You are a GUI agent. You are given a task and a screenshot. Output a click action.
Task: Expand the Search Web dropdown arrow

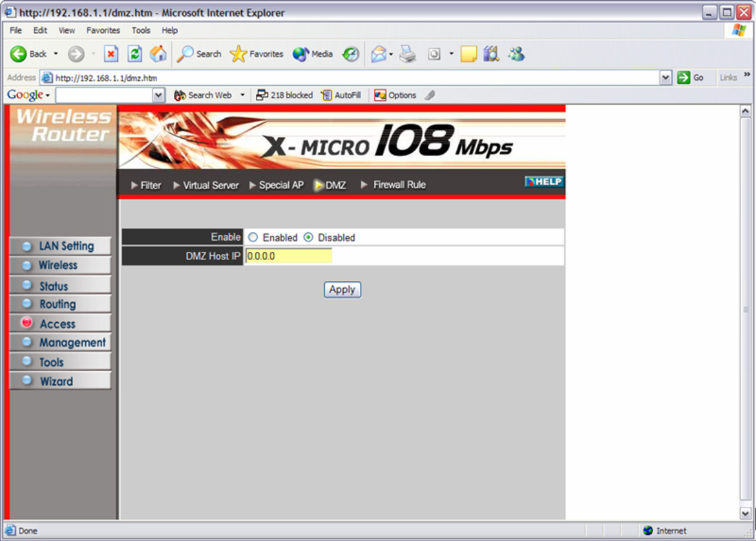pos(242,96)
